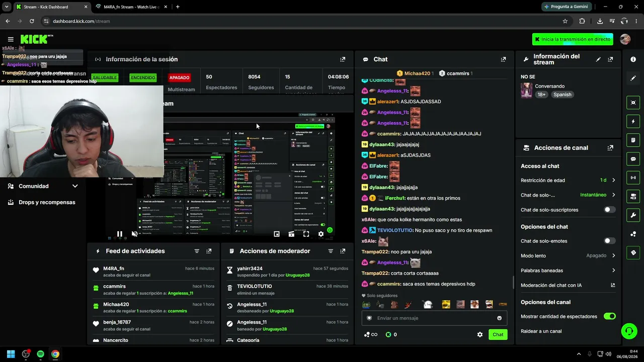Image resolution: width=644 pixels, height=362 pixels.
Task: Pop out the Chat panel
Action: pos(503,59)
